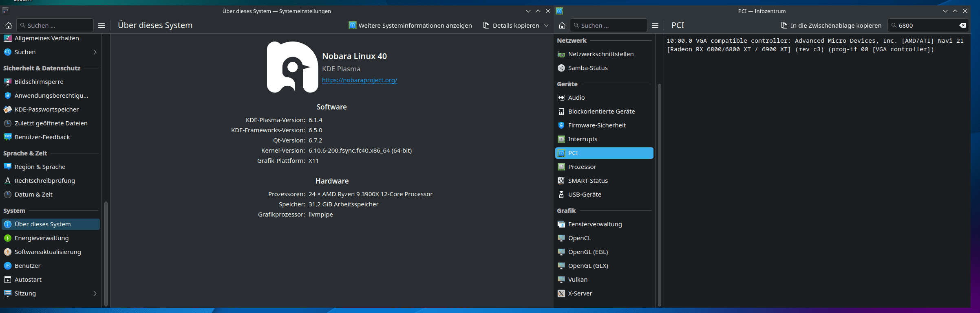Click the home icon in Infozentrum
The height and width of the screenshot is (313, 980).
pos(562,25)
